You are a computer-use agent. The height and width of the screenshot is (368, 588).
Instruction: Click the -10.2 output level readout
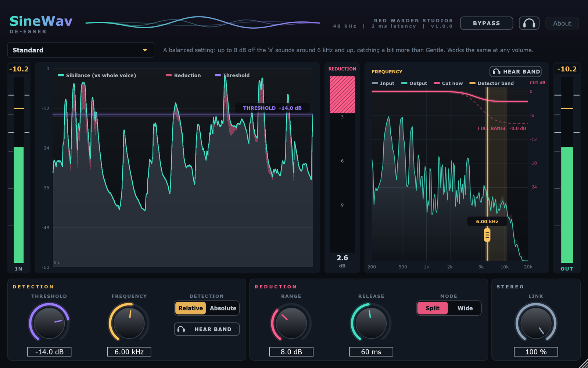click(x=567, y=69)
